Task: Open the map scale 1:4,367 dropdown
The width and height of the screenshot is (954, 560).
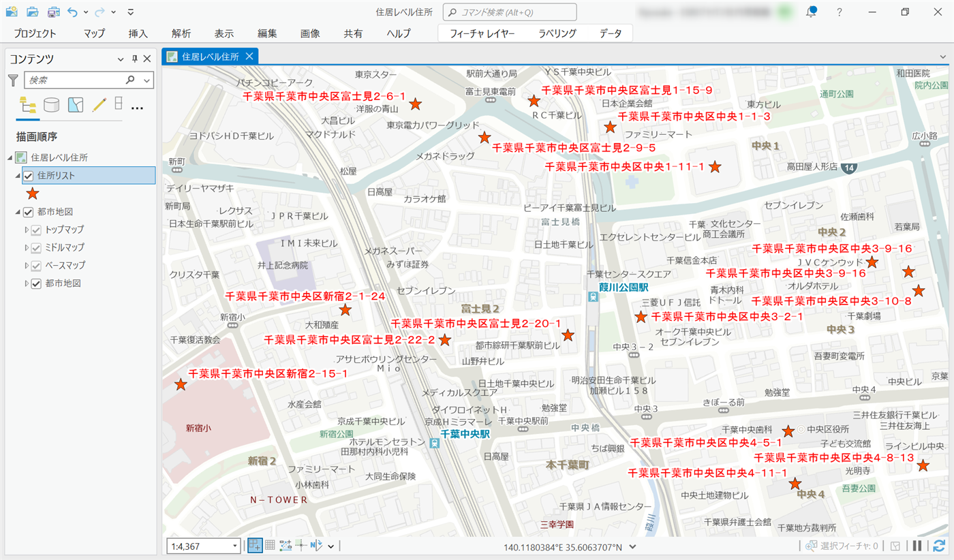Action: [x=236, y=546]
